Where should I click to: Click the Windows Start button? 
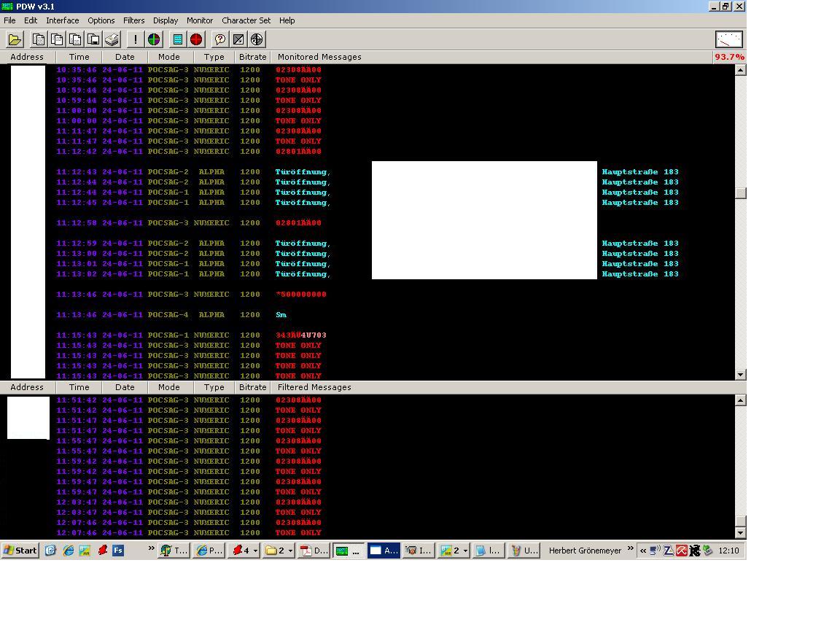point(20,551)
